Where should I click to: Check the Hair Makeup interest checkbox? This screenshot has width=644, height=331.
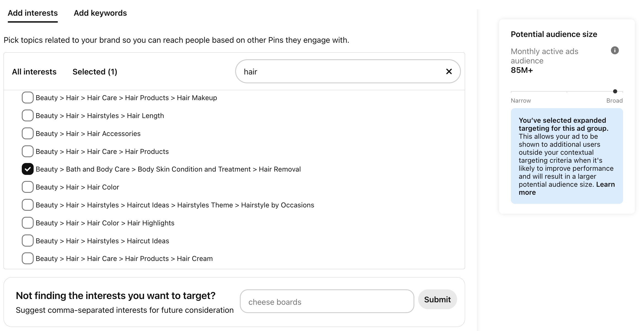pos(28,98)
